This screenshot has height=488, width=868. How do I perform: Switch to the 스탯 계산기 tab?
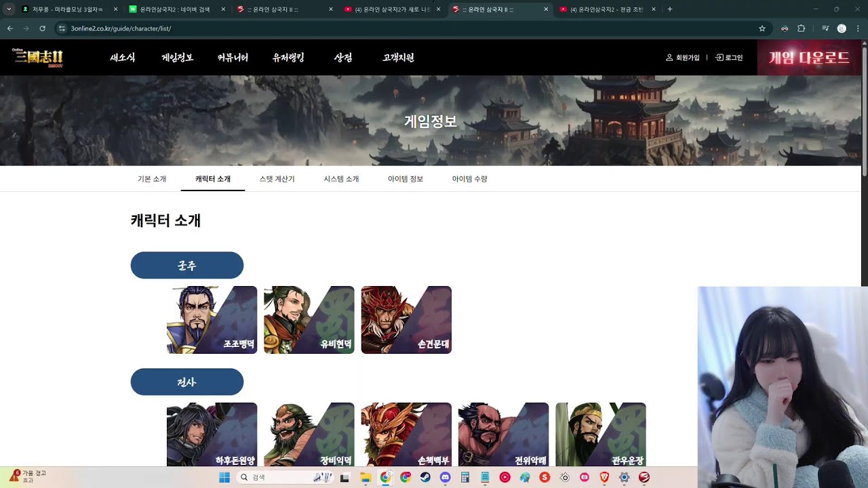pos(277,179)
